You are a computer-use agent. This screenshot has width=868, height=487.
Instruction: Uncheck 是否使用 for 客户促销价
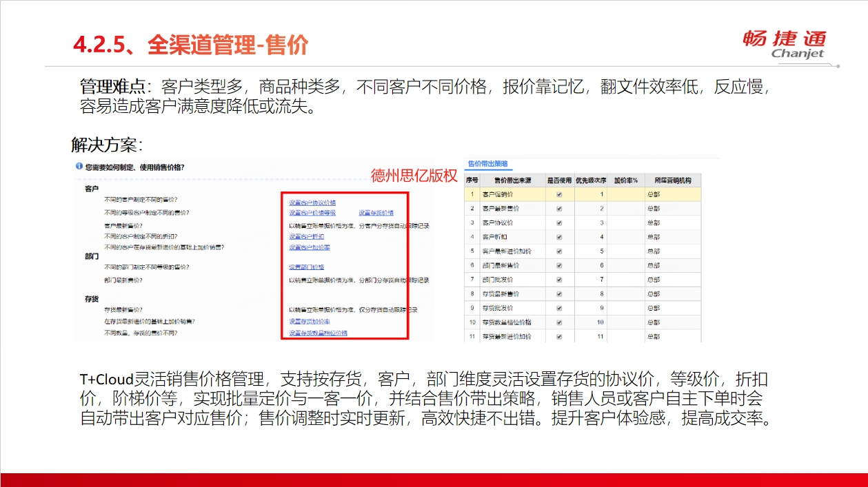click(559, 194)
